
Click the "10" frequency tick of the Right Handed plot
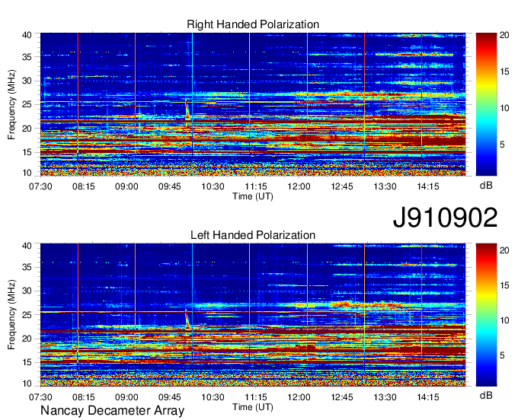[27, 173]
